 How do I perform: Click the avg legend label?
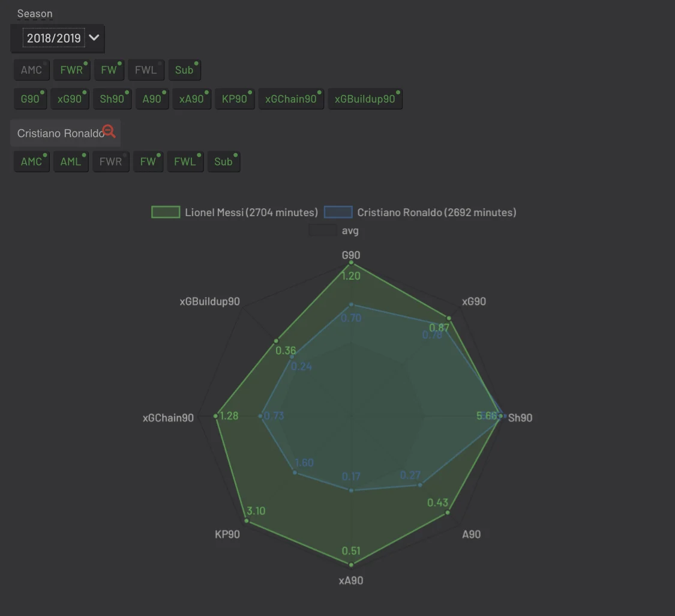click(x=350, y=231)
